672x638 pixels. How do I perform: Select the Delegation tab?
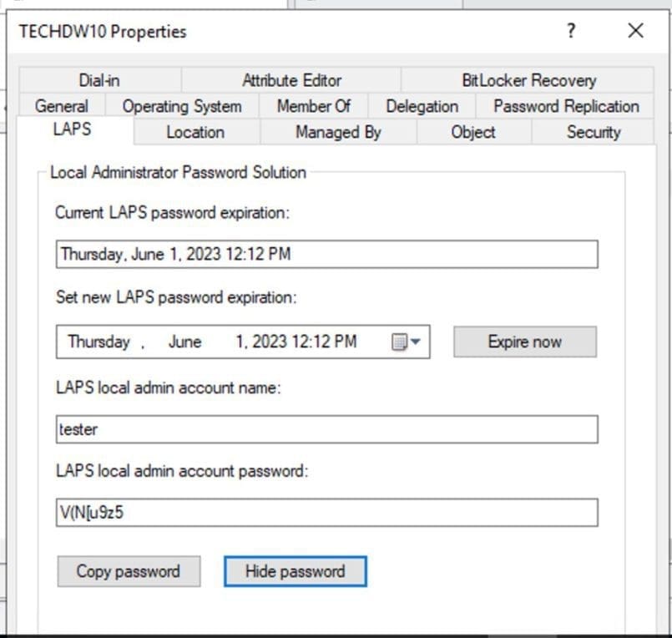tap(421, 106)
